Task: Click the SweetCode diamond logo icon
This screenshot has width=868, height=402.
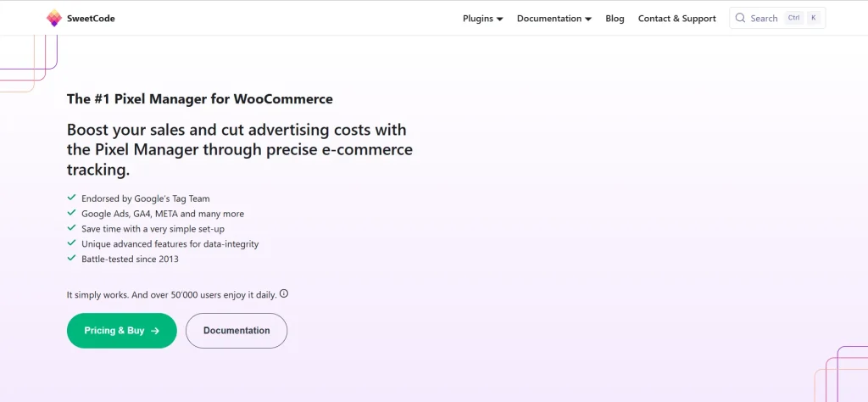Action: (54, 19)
